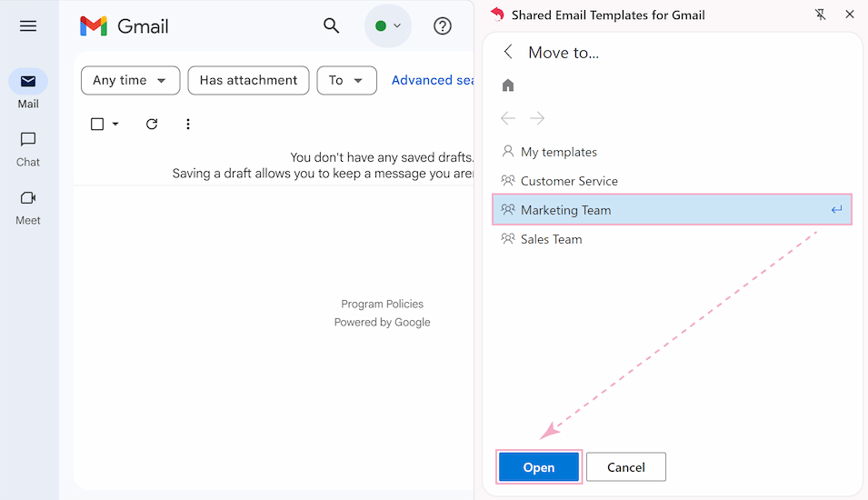Tick the select all messages checkbox
The image size is (868, 500).
click(97, 124)
